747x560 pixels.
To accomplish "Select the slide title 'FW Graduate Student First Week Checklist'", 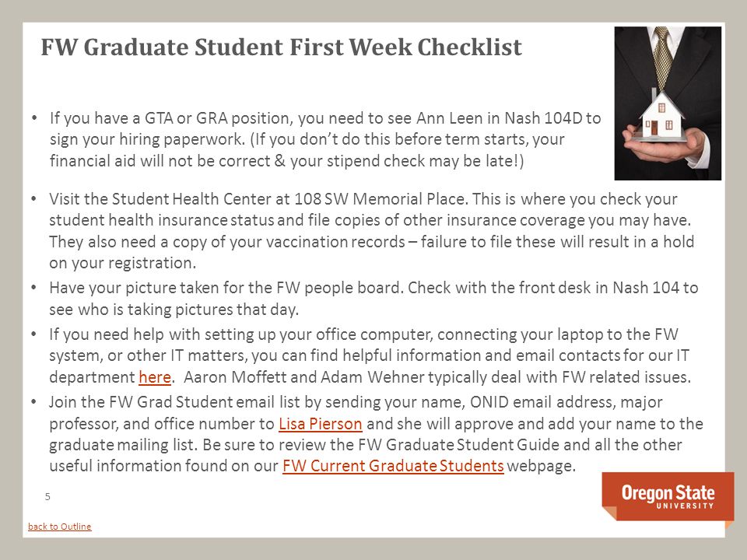I will pyautogui.click(x=281, y=47).
